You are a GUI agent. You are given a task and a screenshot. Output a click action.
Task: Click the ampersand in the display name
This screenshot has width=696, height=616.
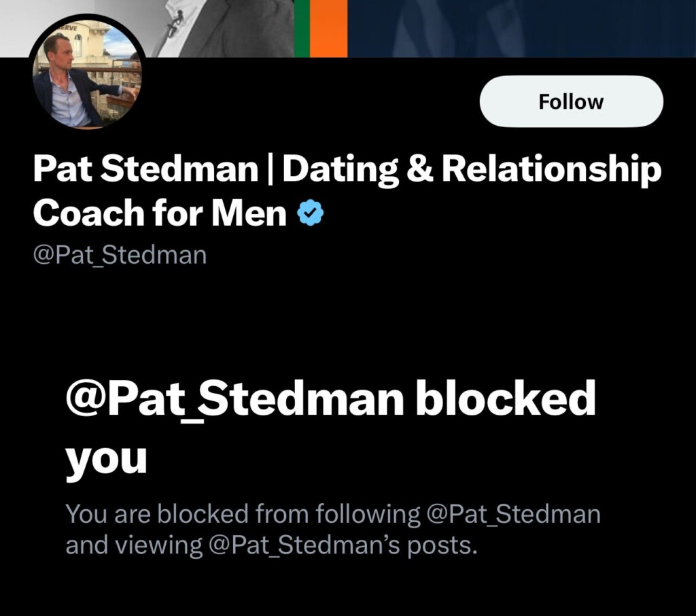419,169
